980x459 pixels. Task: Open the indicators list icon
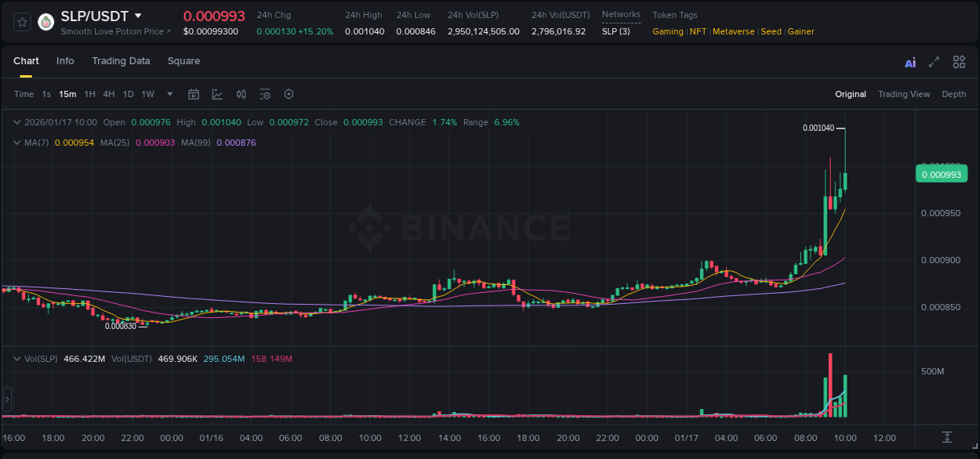216,93
